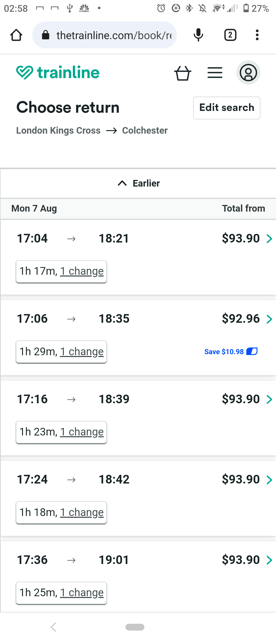
Task: Tap the railcard icon beside Save $10.98
Action: point(252,352)
